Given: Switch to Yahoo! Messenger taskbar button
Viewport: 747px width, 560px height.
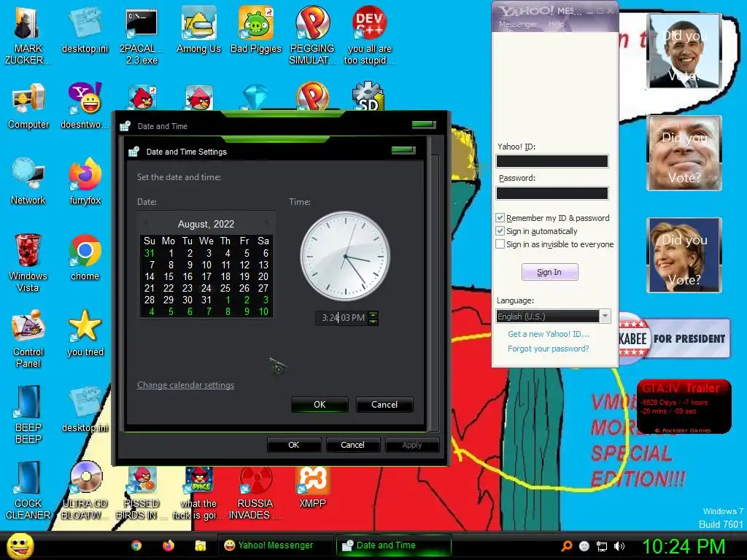Looking at the screenshot, I should click(x=275, y=545).
